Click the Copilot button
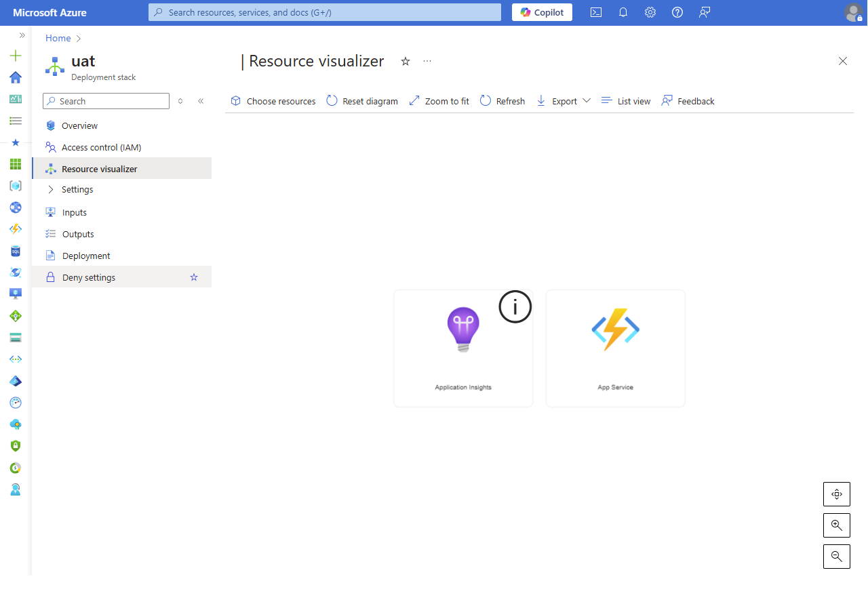This screenshot has width=868, height=604. pyautogui.click(x=542, y=12)
